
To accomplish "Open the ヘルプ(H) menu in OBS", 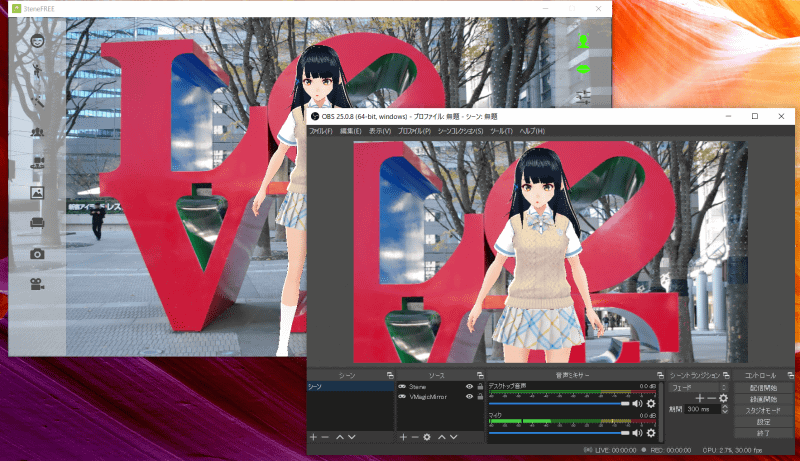I will click(532, 131).
